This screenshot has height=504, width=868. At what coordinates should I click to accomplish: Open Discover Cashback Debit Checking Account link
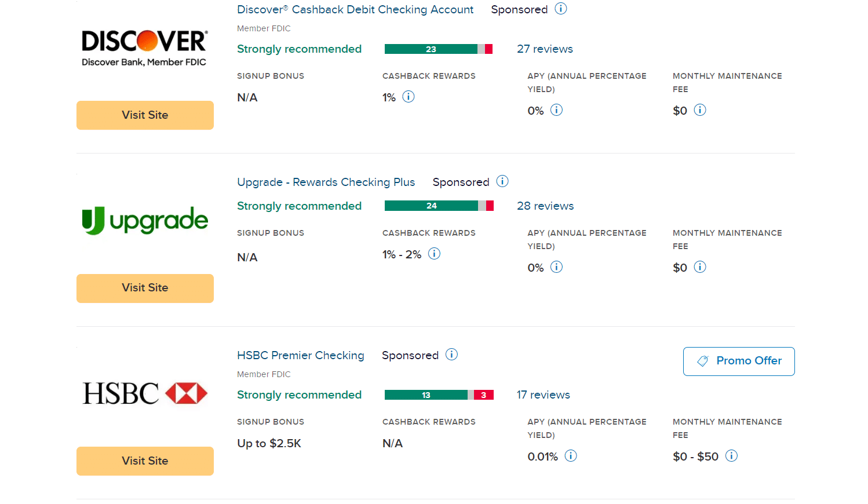click(x=355, y=10)
